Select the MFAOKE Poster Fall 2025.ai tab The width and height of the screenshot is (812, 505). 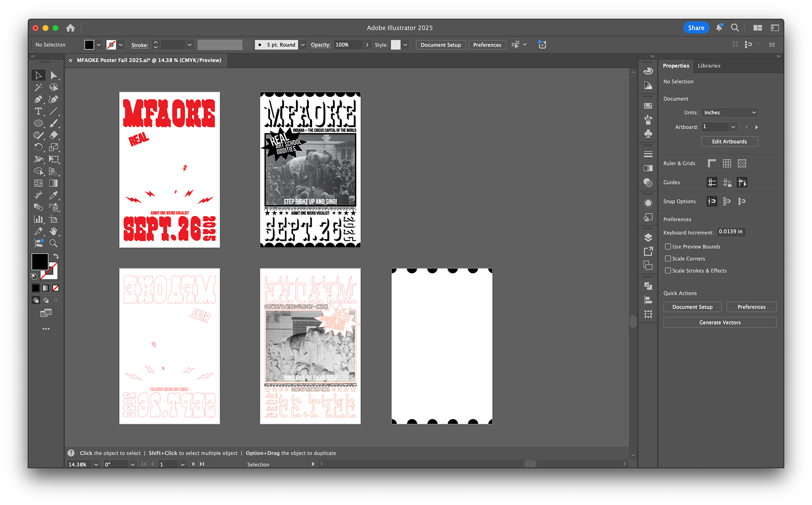pos(149,60)
